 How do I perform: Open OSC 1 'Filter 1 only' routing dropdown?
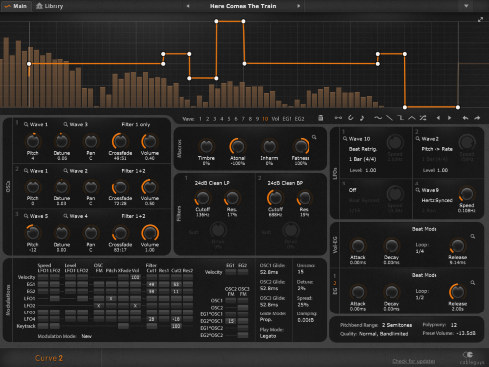(136, 124)
